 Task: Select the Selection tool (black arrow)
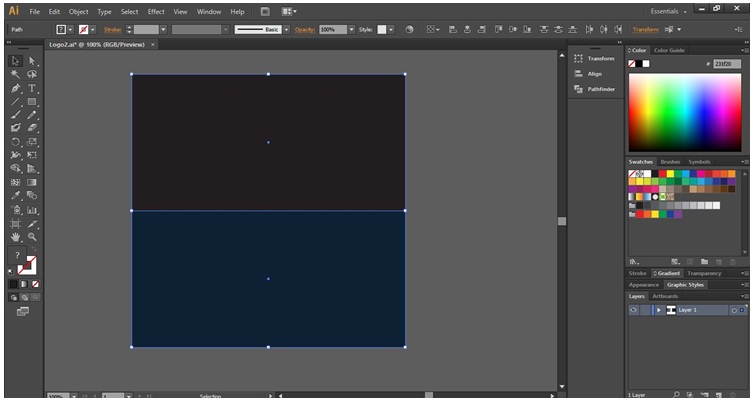tap(15, 61)
